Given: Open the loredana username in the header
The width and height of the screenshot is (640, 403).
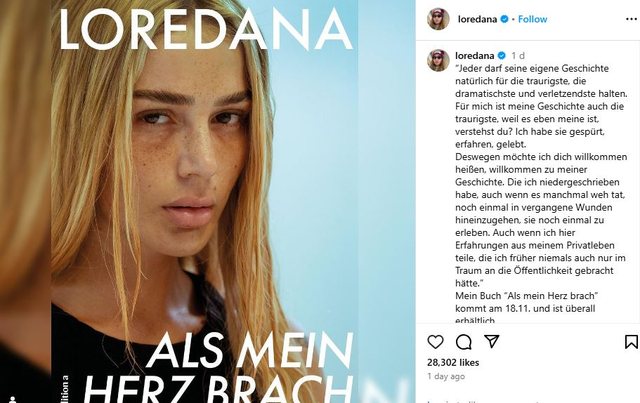Looking at the screenshot, I should [x=477, y=19].
